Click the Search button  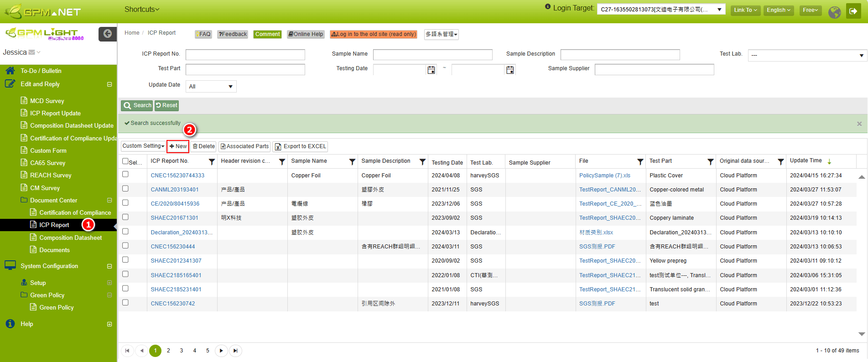pos(137,105)
